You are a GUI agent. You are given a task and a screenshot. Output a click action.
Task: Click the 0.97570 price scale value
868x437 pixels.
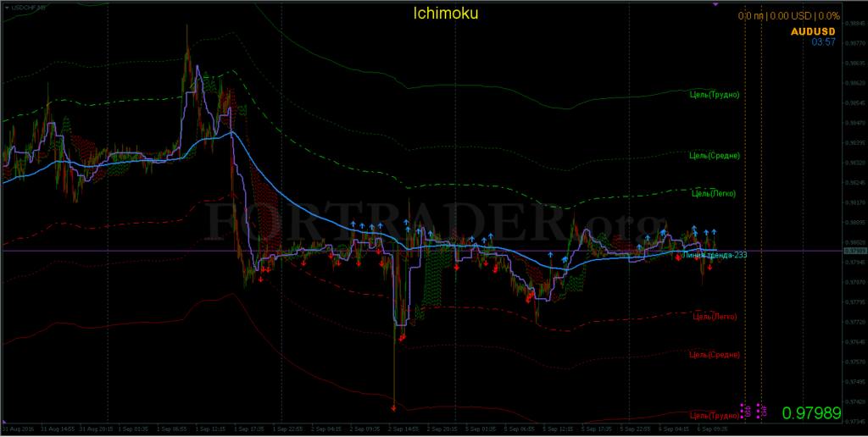point(855,362)
